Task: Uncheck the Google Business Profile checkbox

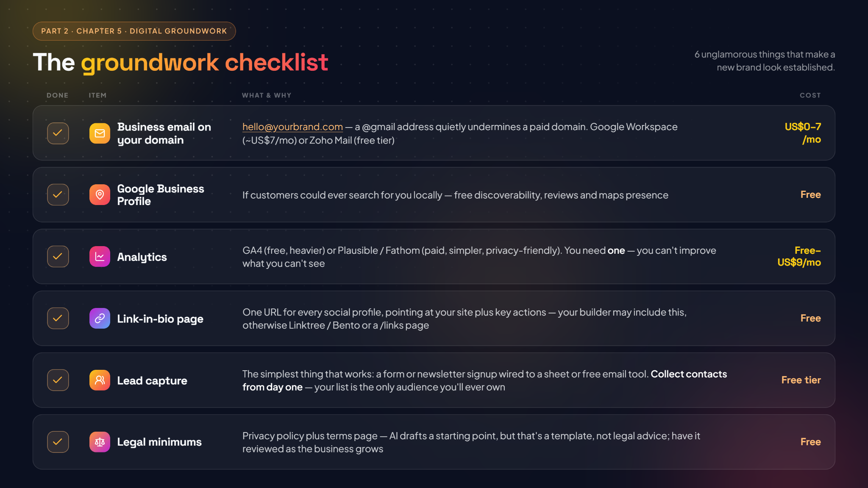Action: pos(58,195)
